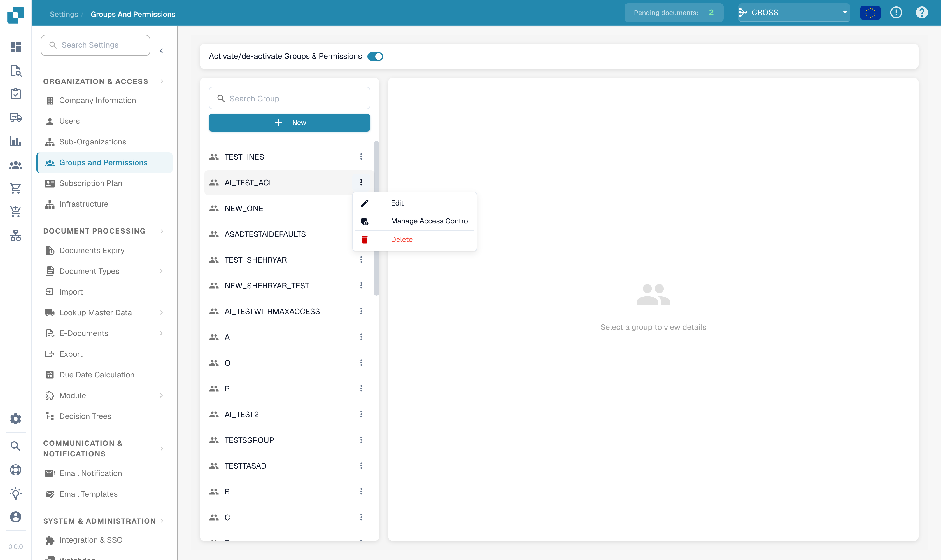Open the three-dot menu for NEW_SHEHRYAR_TEST

361,285
